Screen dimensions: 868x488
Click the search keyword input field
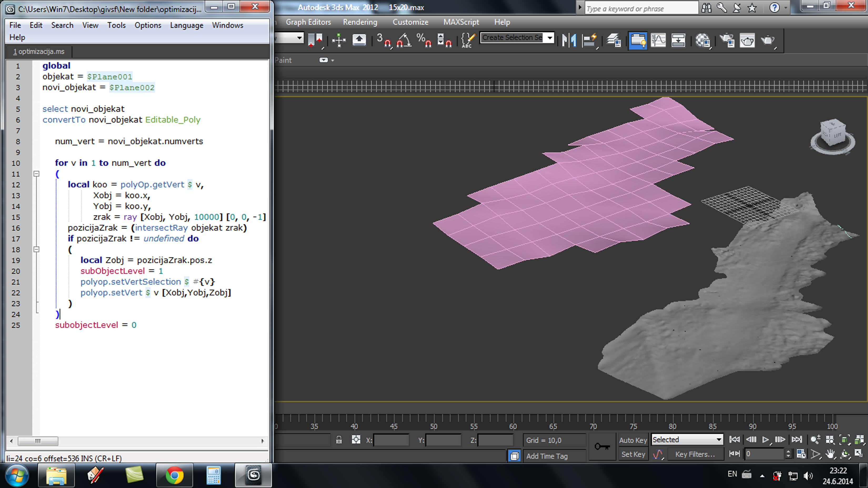click(x=641, y=8)
